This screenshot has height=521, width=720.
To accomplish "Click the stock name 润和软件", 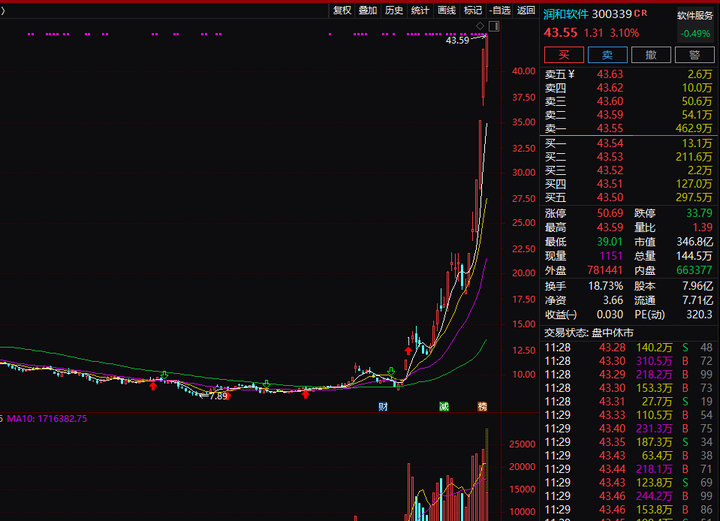I will point(566,14).
